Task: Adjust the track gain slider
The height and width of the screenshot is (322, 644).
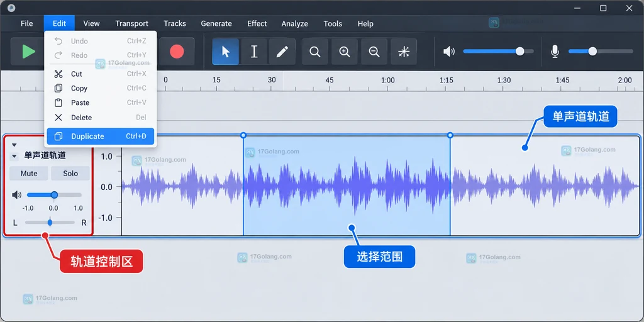Action: 54,195
